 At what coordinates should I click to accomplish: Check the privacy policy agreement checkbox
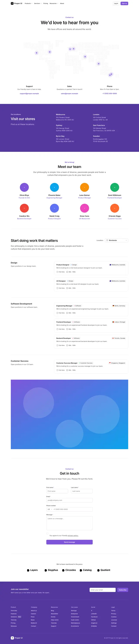click(x=47, y=533)
